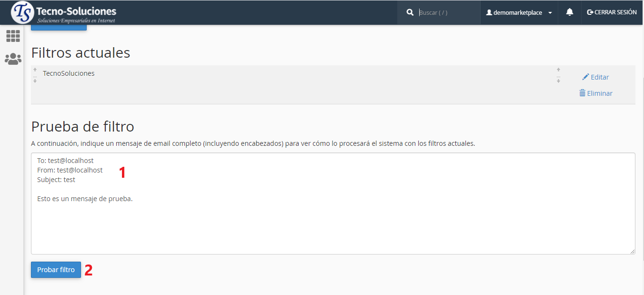Open the users group icon in sidebar
This screenshot has width=644, height=295.
point(13,59)
